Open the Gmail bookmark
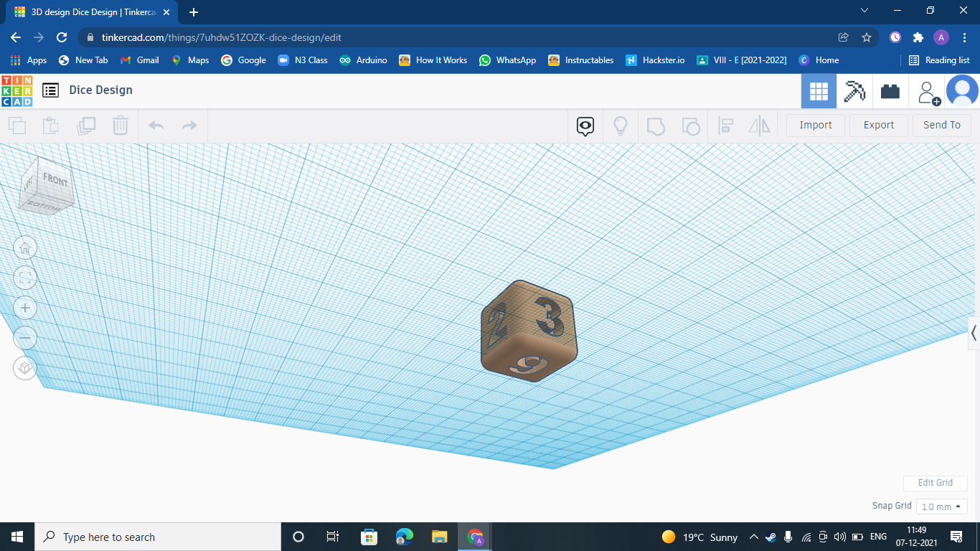 [x=140, y=60]
